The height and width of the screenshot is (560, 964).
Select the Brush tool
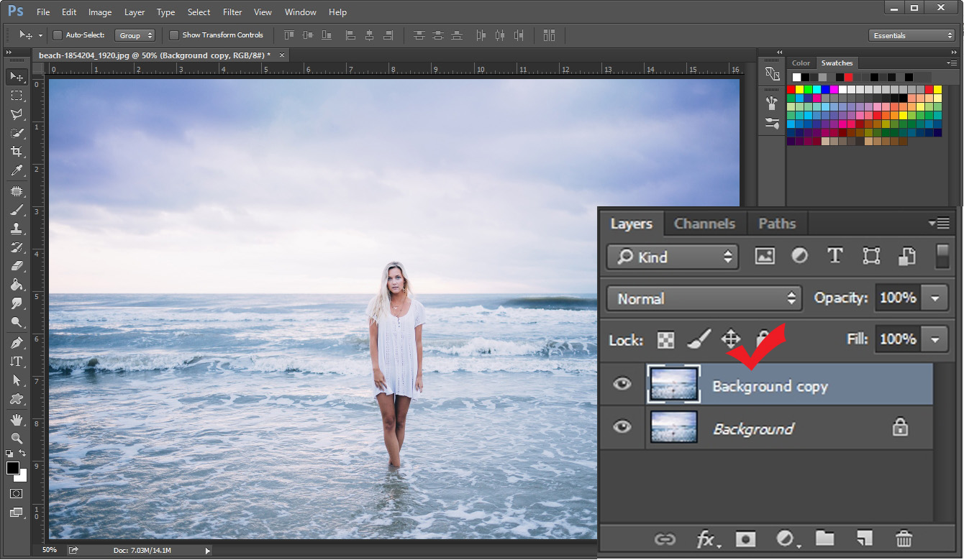[16, 210]
